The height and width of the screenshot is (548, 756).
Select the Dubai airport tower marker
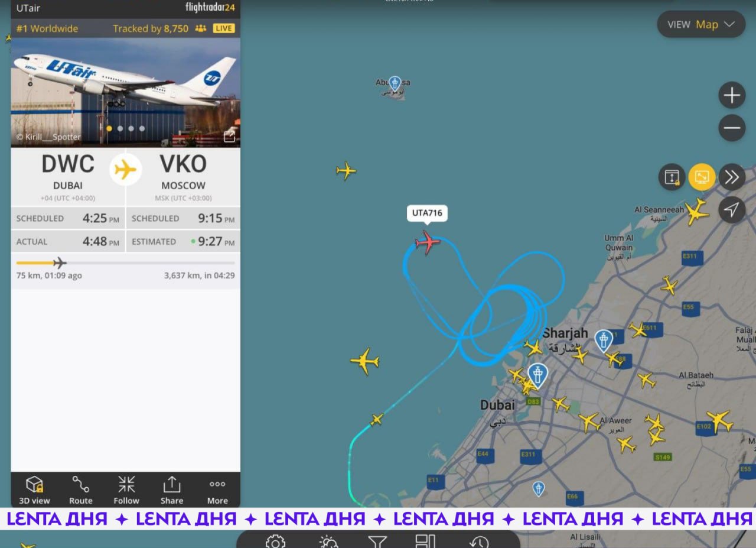(537, 375)
